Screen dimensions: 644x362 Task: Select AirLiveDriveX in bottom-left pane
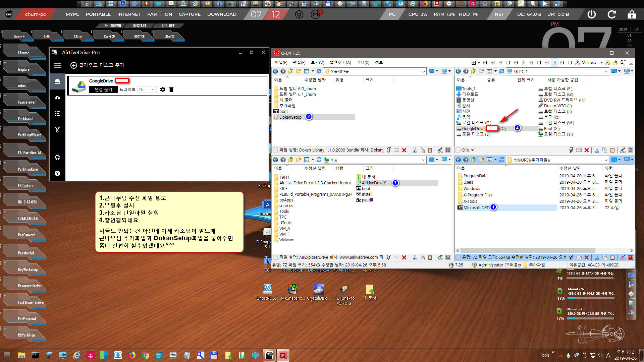click(x=374, y=183)
